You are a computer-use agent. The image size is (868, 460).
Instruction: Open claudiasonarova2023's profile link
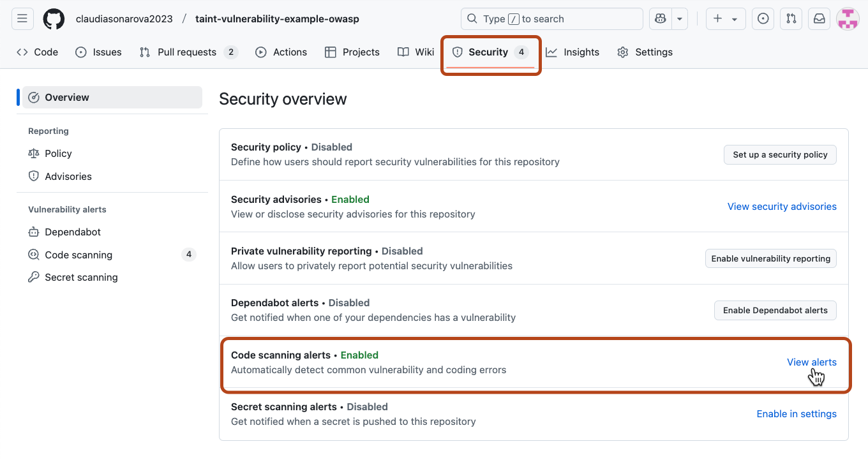[x=124, y=19]
